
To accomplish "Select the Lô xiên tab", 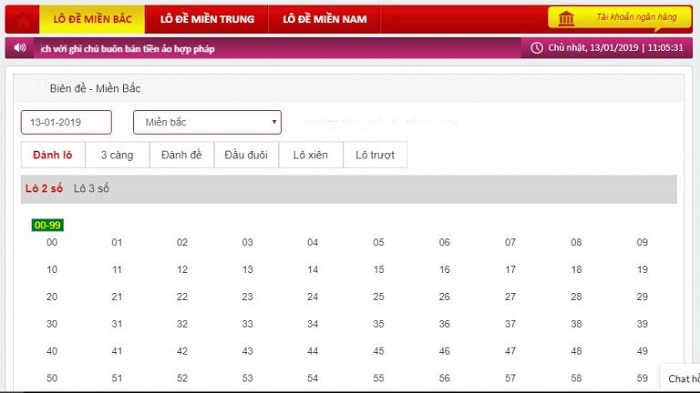I will pyautogui.click(x=311, y=155).
